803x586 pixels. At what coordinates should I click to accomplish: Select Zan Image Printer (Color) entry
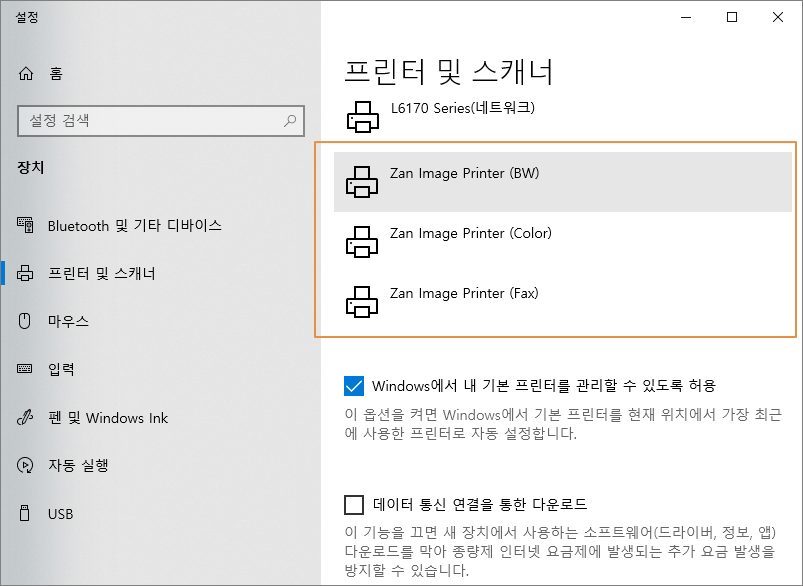coord(563,242)
